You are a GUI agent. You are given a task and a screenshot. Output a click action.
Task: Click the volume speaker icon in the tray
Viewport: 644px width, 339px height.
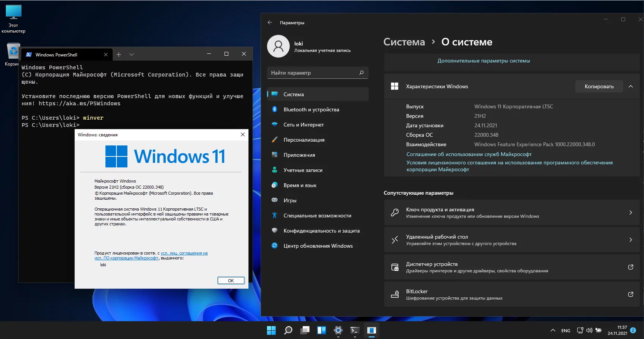[589, 330]
